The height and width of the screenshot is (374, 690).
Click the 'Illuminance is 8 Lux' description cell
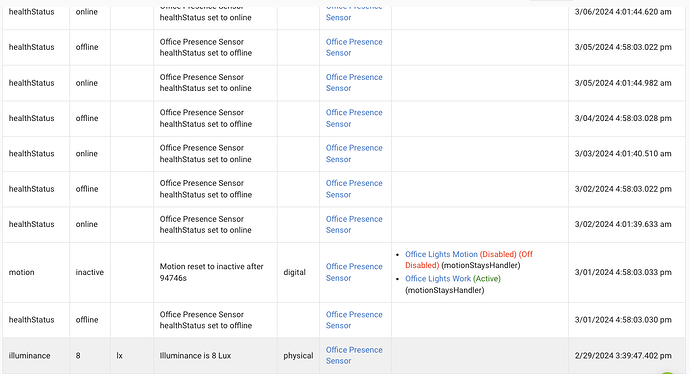point(195,356)
